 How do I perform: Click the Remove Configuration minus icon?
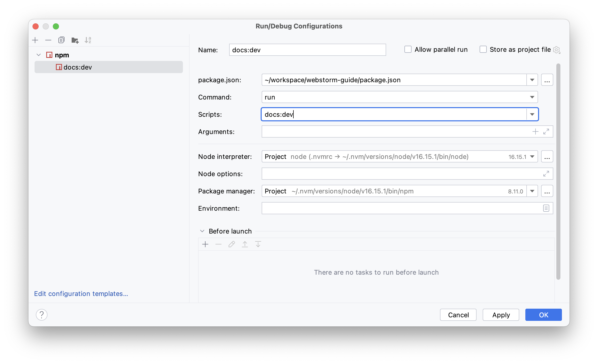pyautogui.click(x=48, y=40)
